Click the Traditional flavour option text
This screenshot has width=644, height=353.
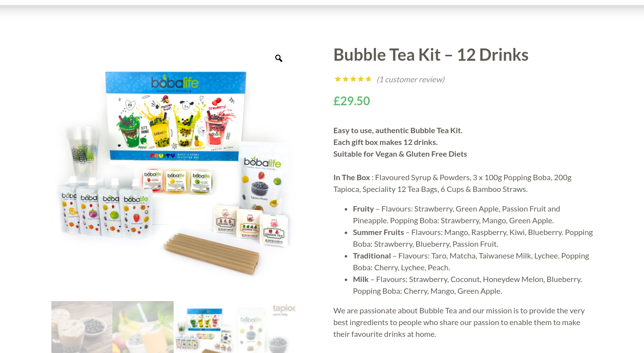click(372, 256)
